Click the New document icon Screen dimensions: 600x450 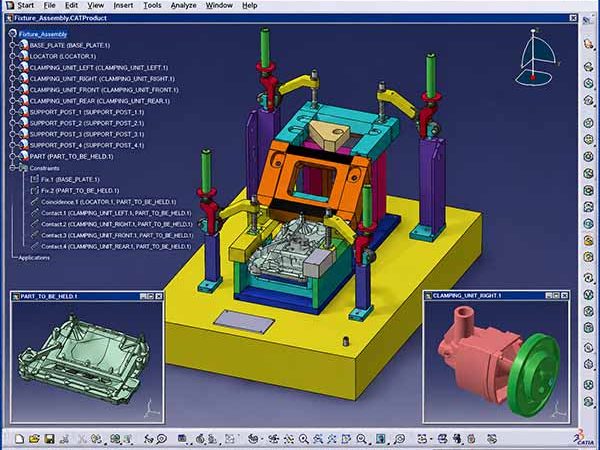pos(19,439)
